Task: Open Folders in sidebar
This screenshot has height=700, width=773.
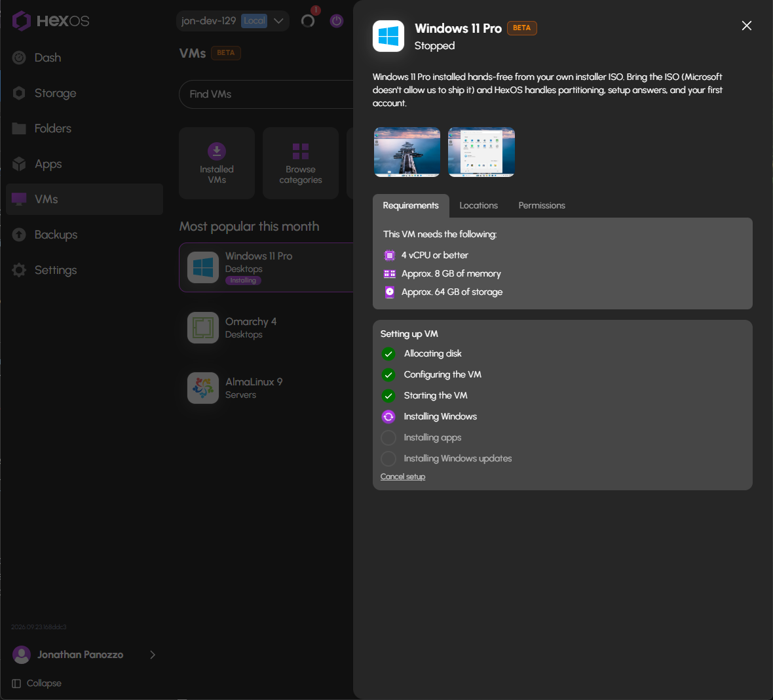Action: click(x=85, y=128)
